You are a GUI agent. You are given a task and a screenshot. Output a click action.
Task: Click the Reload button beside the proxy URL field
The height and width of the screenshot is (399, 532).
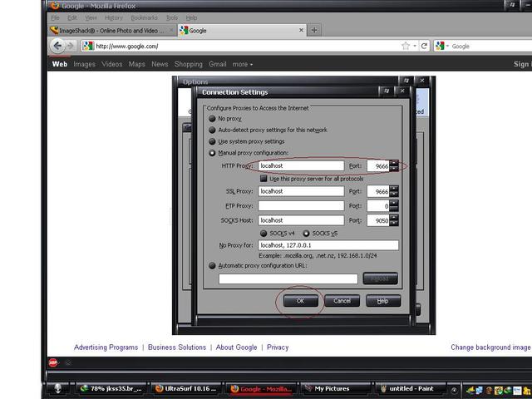tap(381, 278)
